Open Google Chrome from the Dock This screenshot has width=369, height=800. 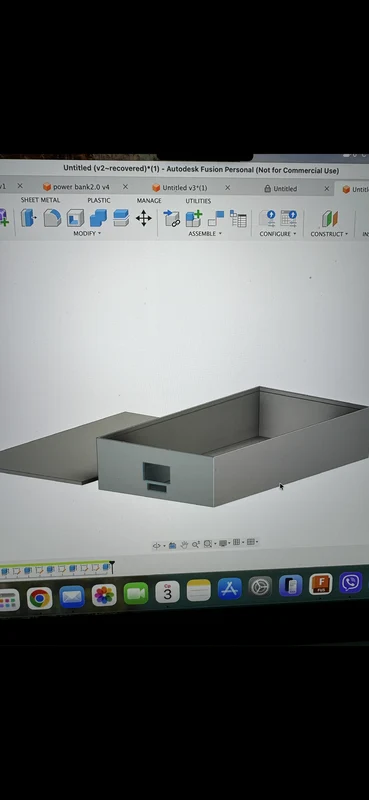pos(39,598)
